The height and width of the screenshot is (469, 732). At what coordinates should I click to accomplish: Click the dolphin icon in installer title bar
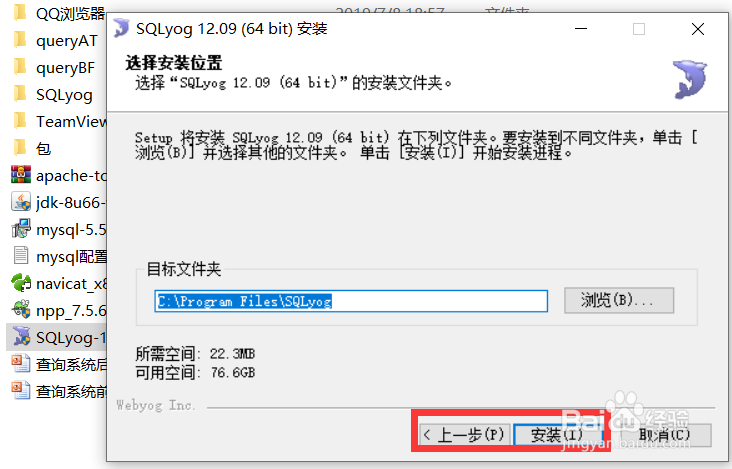(122, 28)
